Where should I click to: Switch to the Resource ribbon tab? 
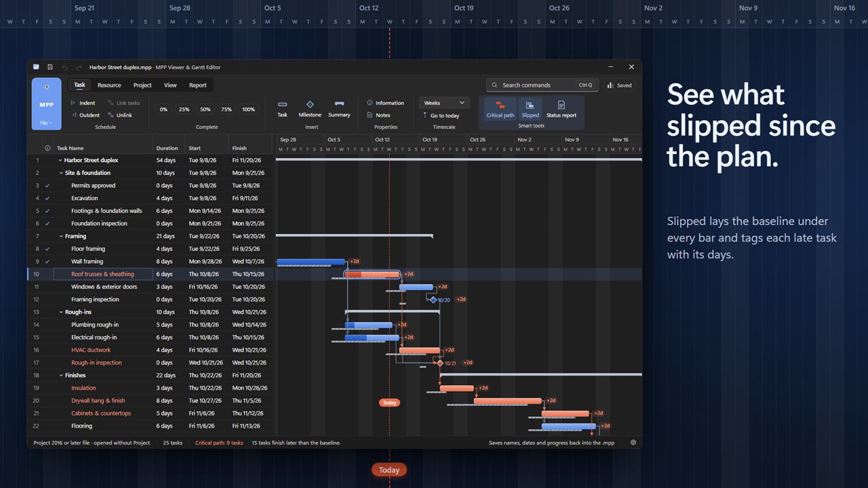coord(109,85)
